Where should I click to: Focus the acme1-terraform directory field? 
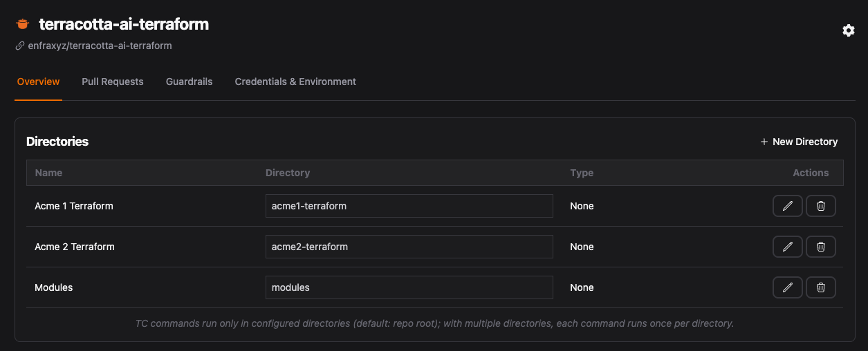(x=409, y=206)
